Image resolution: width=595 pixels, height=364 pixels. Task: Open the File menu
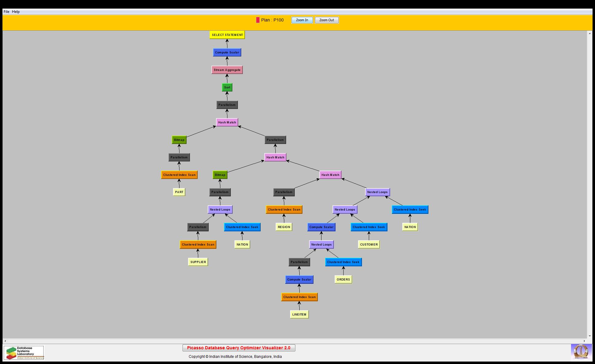point(6,12)
